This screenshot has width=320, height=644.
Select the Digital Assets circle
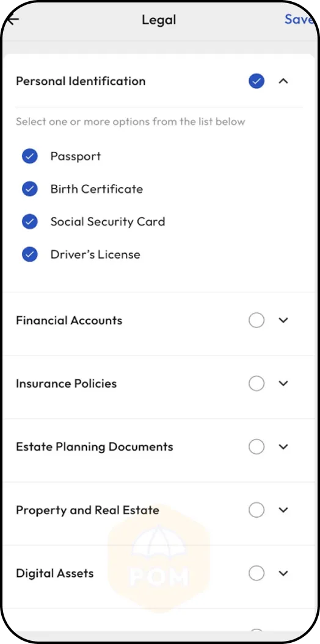256,573
